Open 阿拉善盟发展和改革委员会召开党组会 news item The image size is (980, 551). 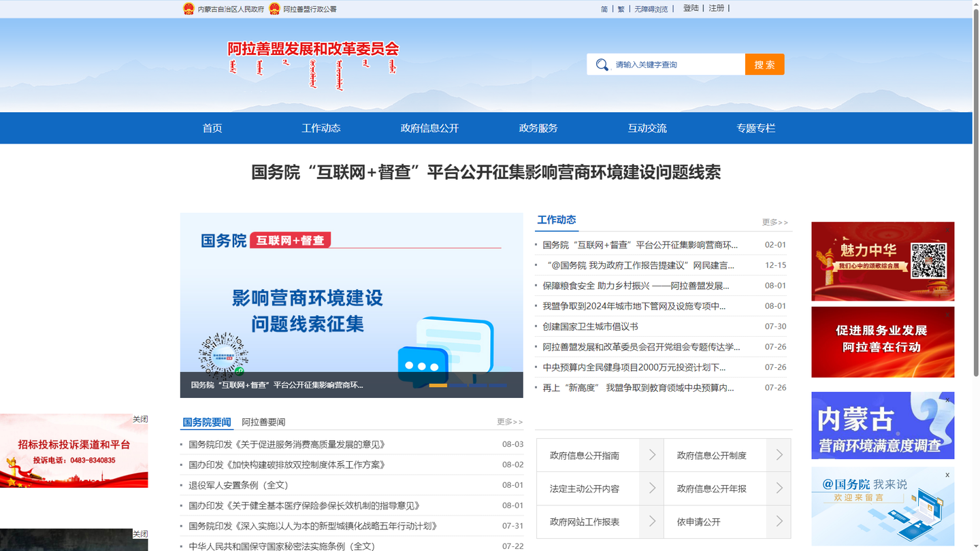[641, 347]
